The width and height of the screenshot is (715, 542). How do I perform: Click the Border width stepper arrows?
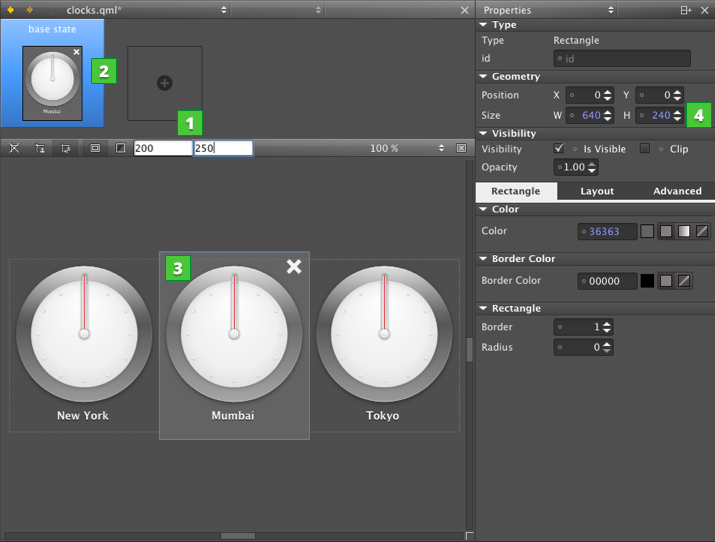point(607,327)
